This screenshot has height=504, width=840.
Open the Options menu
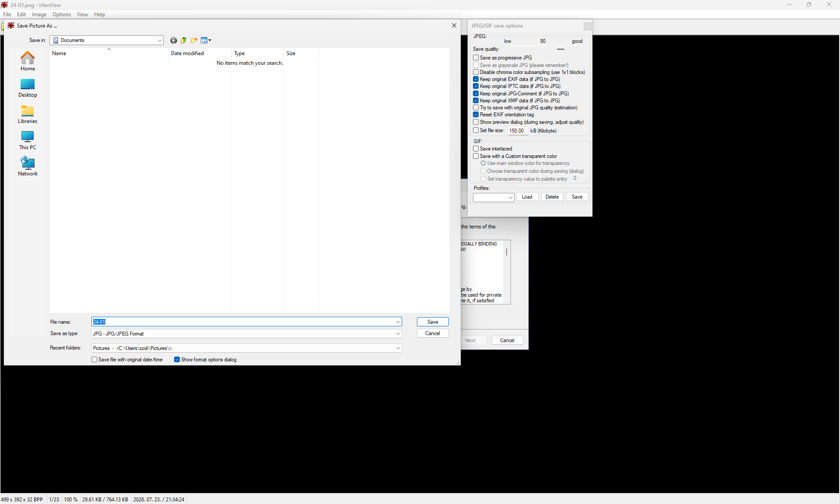62,14
